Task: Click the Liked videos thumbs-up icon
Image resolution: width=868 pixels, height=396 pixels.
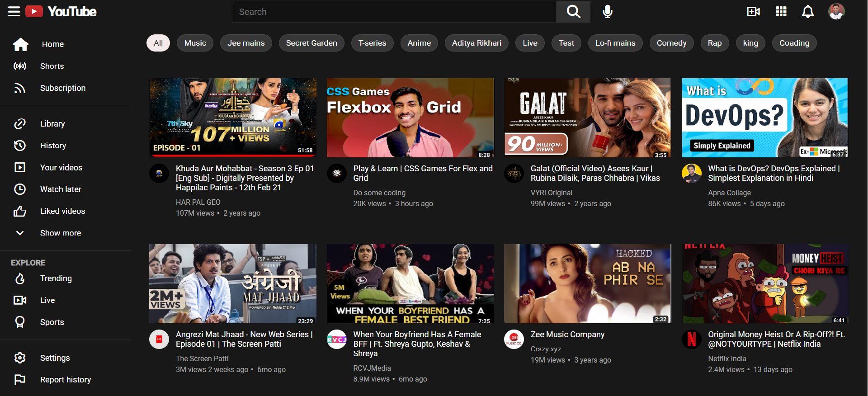Action: tap(20, 211)
